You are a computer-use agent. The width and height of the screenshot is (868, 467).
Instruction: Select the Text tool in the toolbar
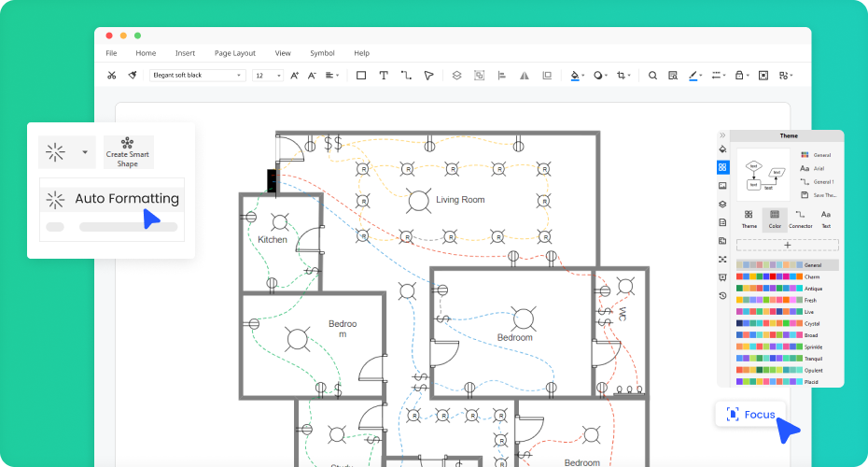tap(384, 76)
